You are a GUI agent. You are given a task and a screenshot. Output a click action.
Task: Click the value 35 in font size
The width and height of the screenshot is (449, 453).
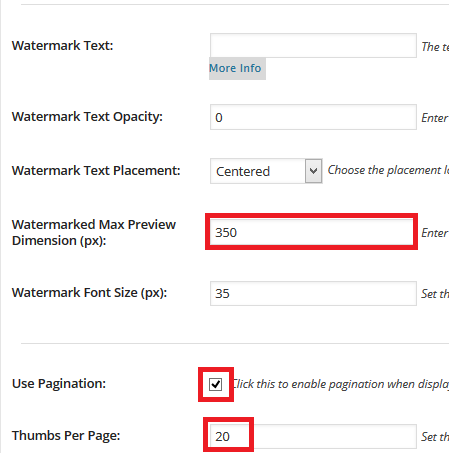222,294
